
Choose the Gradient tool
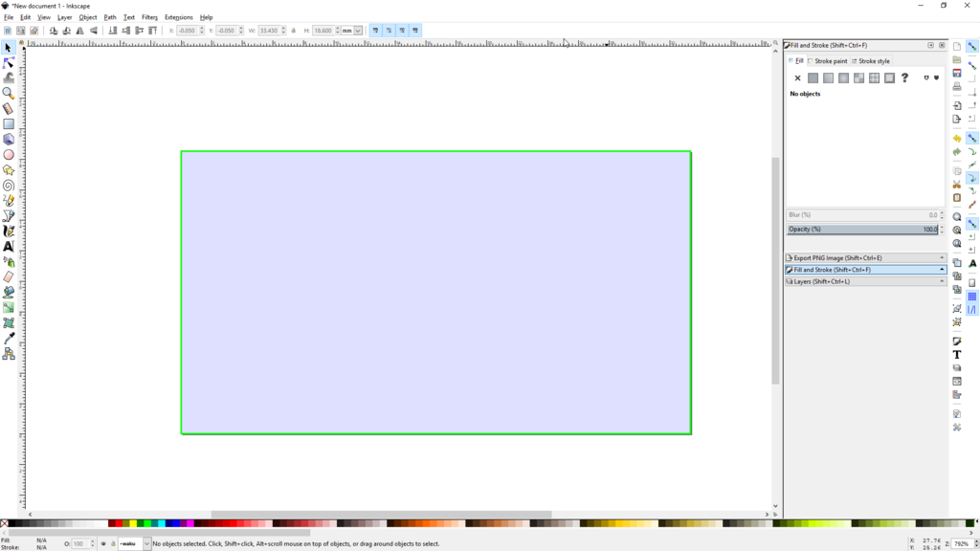coord(8,307)
